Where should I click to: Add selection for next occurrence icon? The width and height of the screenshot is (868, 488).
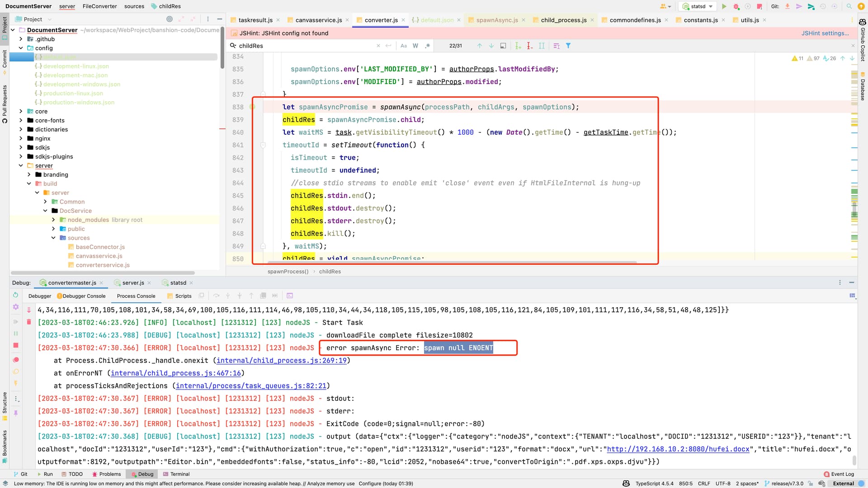pyautogui.click(x=518, y=46)
